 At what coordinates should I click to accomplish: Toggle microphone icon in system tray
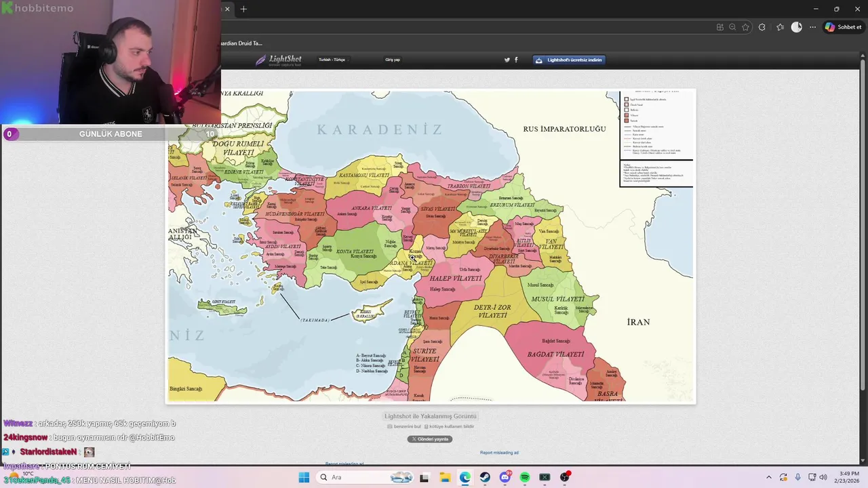tap(797, 477)
